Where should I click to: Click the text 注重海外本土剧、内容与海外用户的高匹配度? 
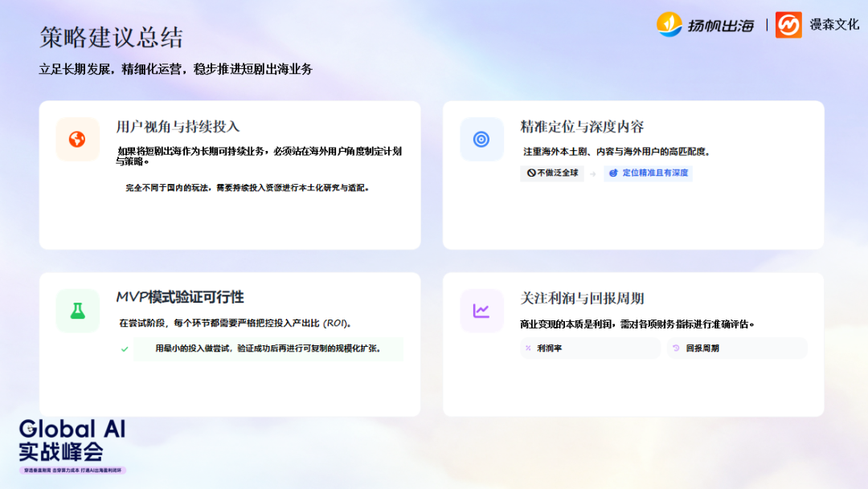coord(616,152)
